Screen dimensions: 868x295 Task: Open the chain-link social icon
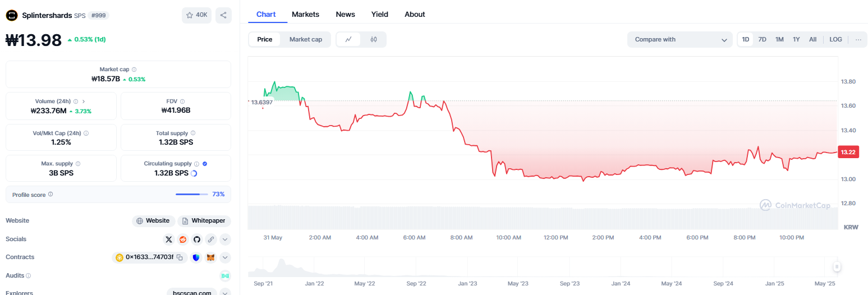tap(211, 239)
